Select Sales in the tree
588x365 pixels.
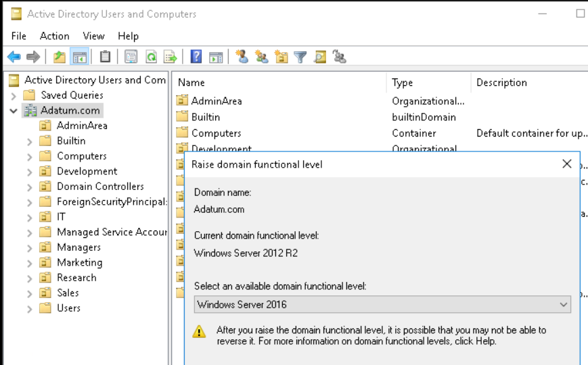(68, 293)
